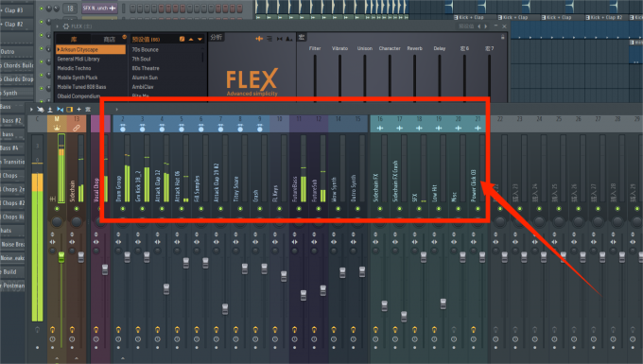The width and height of the screenshot is (643, 364).
Task: Toggle the blue channel routing icon in mixer toolbar
Action: click(x=60, y=110)
